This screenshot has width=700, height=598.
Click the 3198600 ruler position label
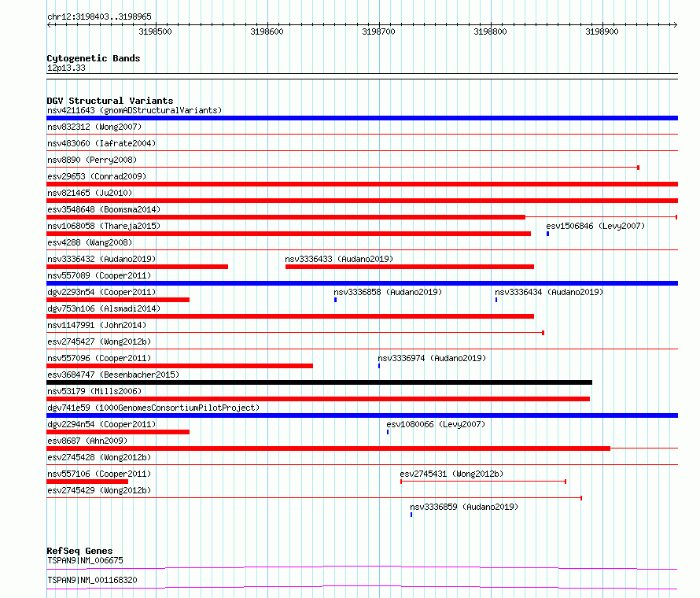[267, 31]
